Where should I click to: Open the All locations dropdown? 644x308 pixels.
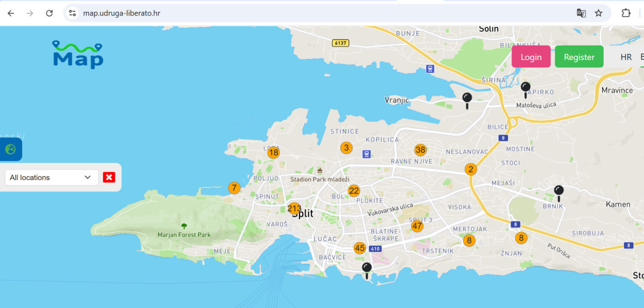(x=52, y=178)
